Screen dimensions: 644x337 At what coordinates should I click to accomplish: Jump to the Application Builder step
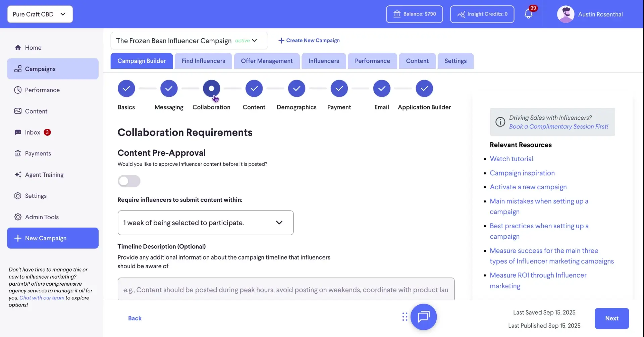[x=424, y=88]
